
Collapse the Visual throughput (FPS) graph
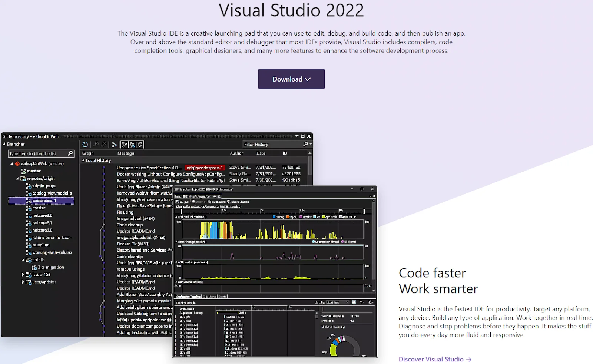point(176,242)
